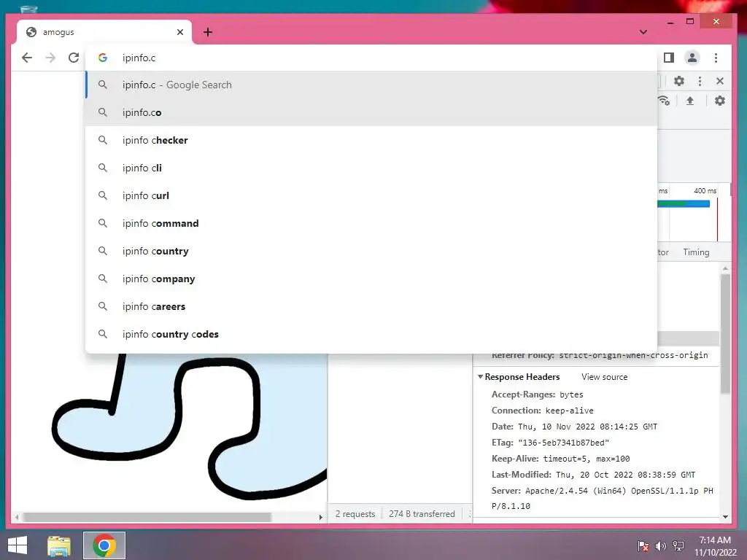747x560 pixels.
Task: Choose the 'ipinfo careers' suggestion
Action: [x=371, y=306]
